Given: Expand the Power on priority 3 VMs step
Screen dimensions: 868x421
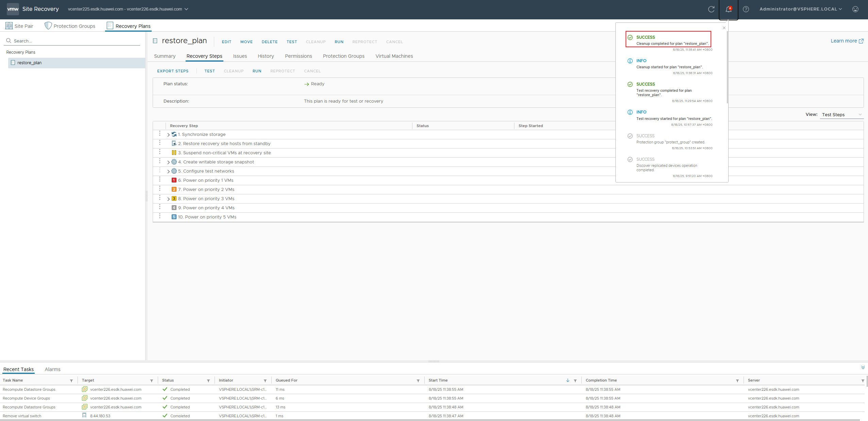Looking at the screenshot, I should point(168,199).
